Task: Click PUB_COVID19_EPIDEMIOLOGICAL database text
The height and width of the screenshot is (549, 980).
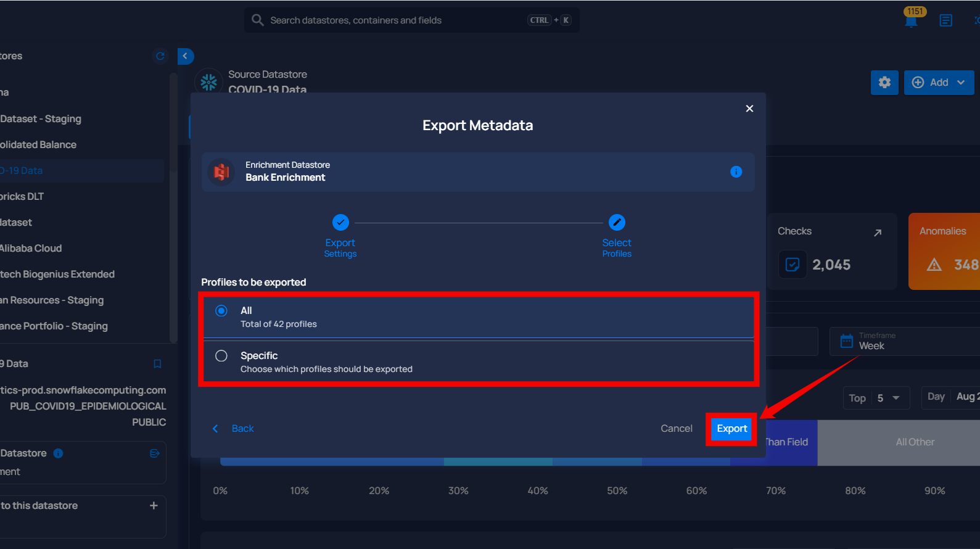Action: 88,407
